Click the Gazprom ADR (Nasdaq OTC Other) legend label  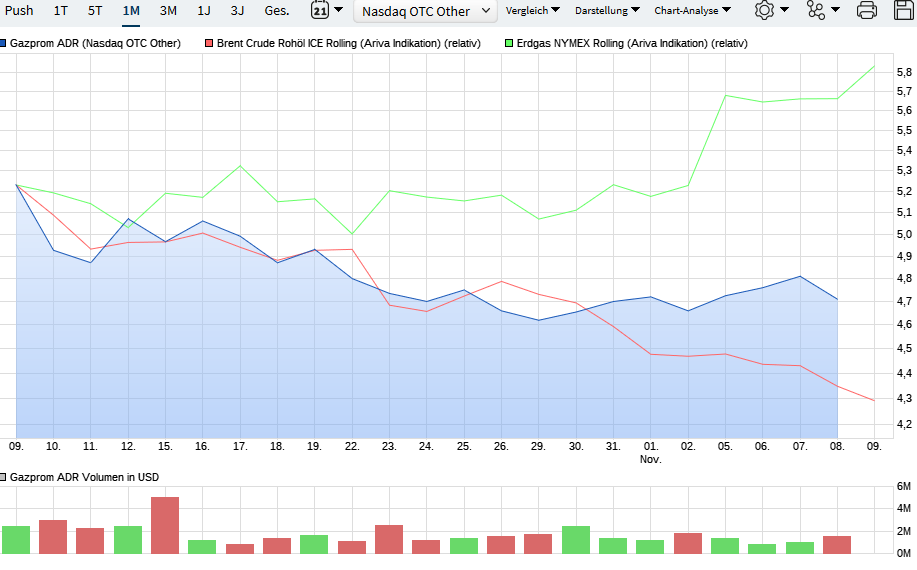pyautogui.click(x=95, y=43)
